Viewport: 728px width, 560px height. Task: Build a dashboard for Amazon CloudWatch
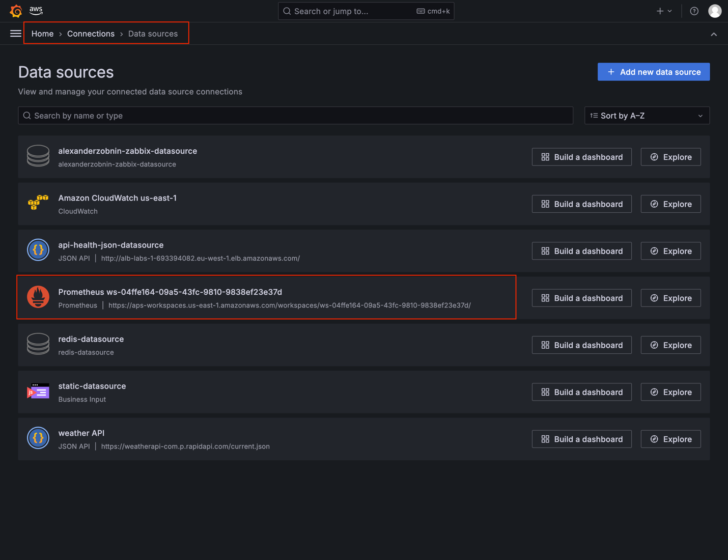[581, 204]
